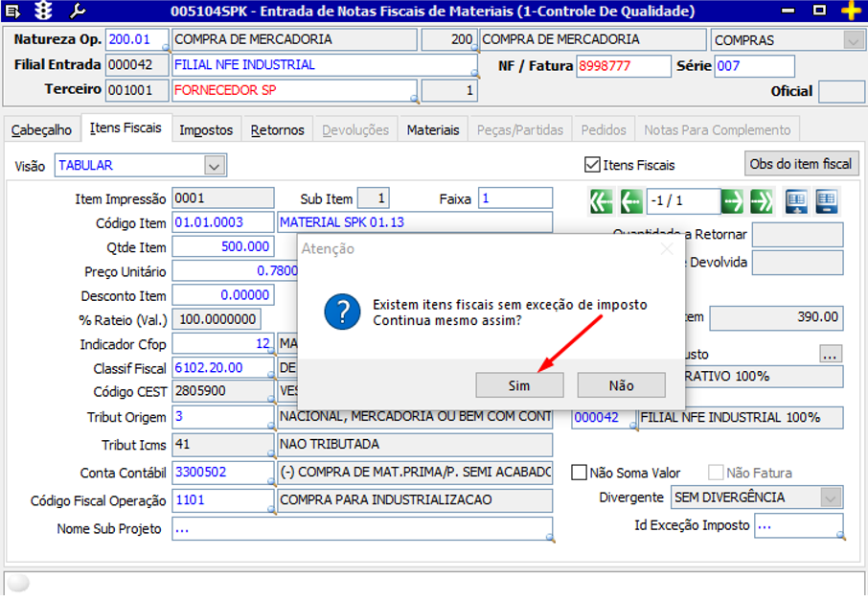Toggle the Não Fatura checkbox
This screenshot has height=602, width=868.
(716, 473)
